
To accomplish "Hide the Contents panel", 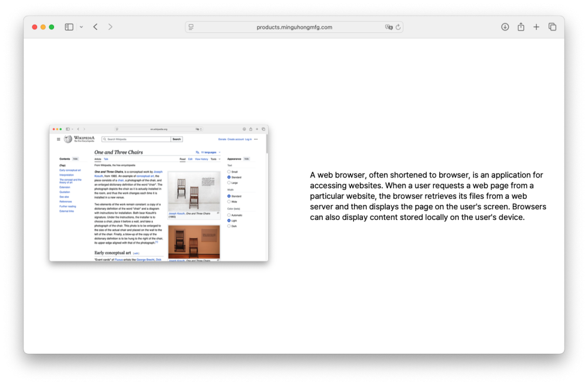I will [75, 159].
